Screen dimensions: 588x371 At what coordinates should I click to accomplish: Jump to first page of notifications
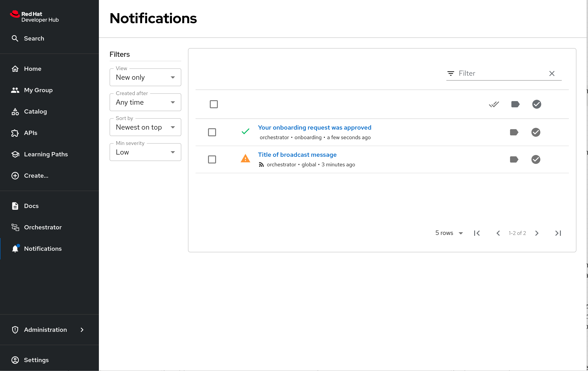coord(477,233)
